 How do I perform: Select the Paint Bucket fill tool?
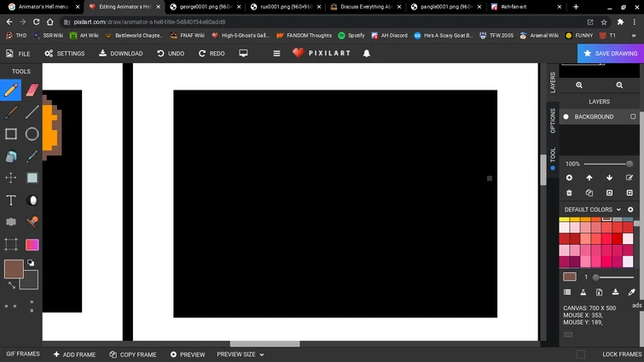(x=11, y=156)
